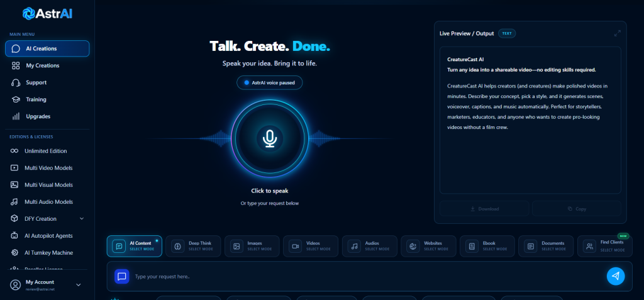Select AI Content mode tab
Viewport: 644px width, 300px height.
[135, 246]
